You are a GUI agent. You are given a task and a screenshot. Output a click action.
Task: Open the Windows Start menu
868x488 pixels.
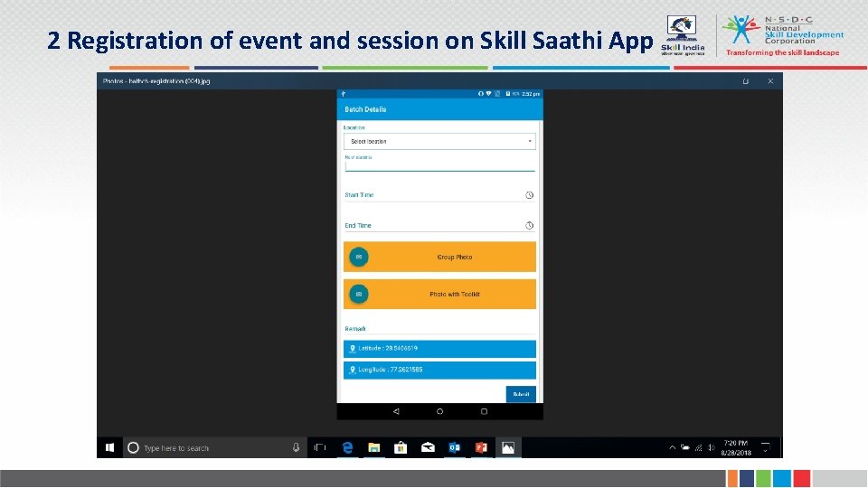[109, 447]
